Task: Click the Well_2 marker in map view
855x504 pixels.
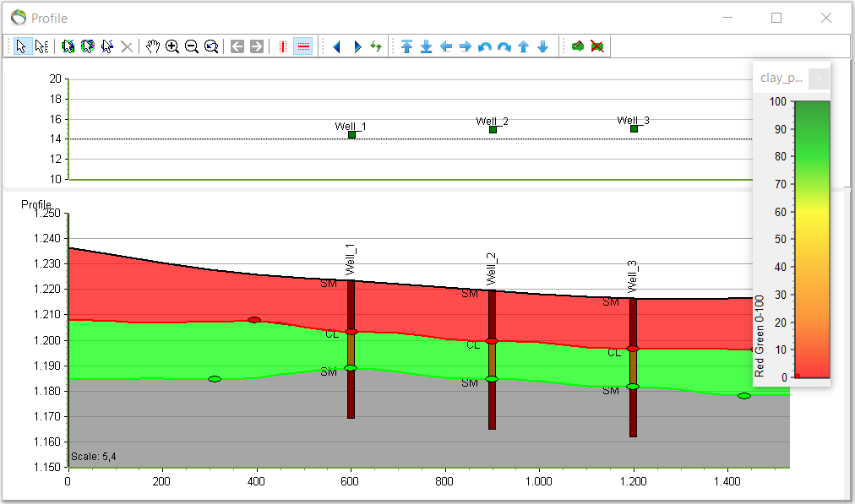Action: pyautogui.click(x=493, y=130)
